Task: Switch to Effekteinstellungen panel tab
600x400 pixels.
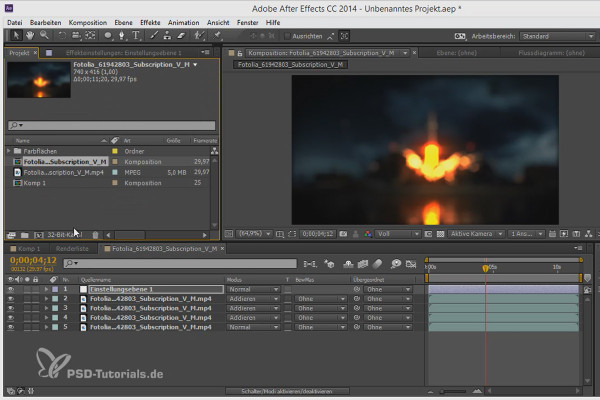Action: pos(124,53)
